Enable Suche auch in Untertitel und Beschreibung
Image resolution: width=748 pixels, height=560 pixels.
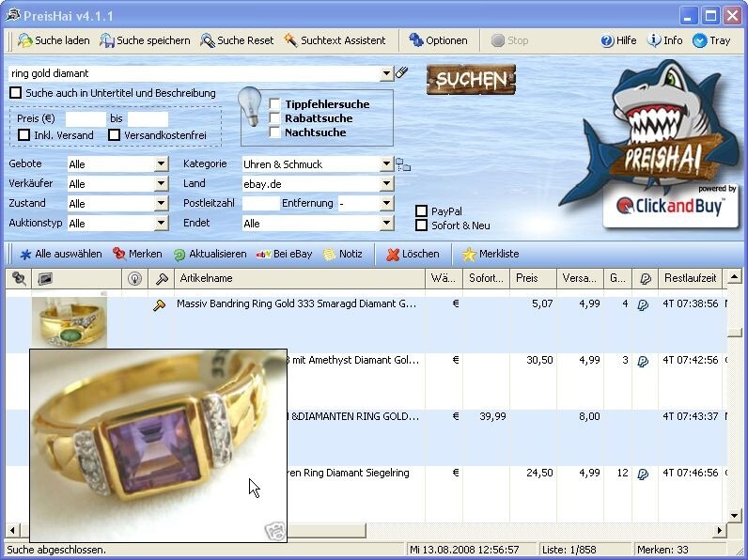click(16, 92)
